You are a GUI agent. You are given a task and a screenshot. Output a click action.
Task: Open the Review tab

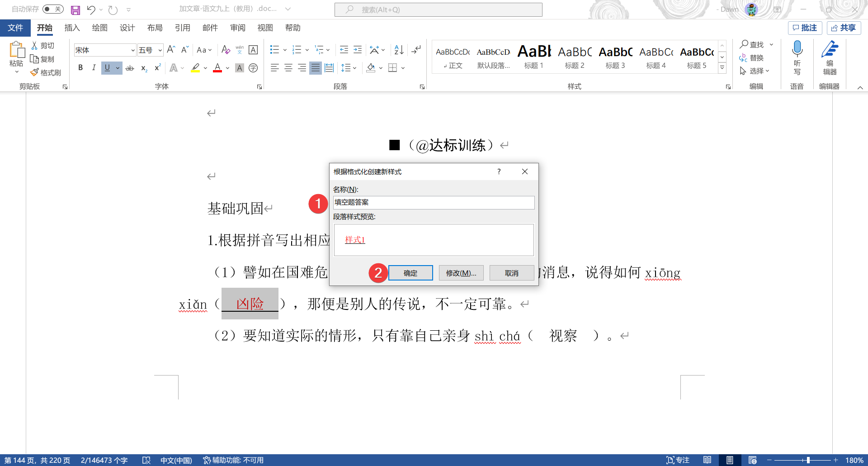tap(238, 28)
